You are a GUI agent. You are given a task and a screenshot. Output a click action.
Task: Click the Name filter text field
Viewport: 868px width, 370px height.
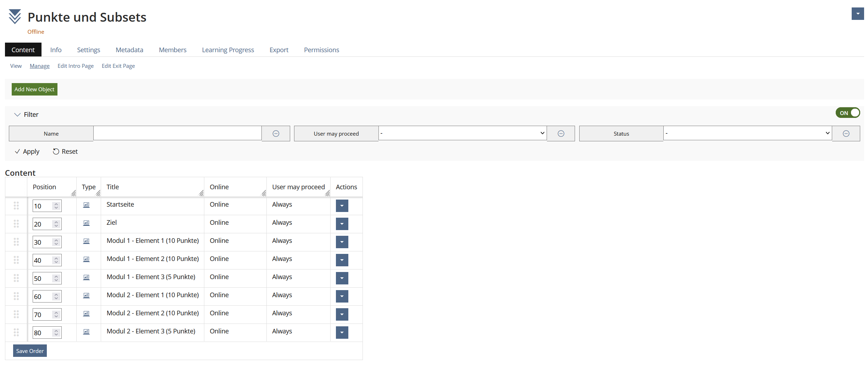tap(177, 133)
